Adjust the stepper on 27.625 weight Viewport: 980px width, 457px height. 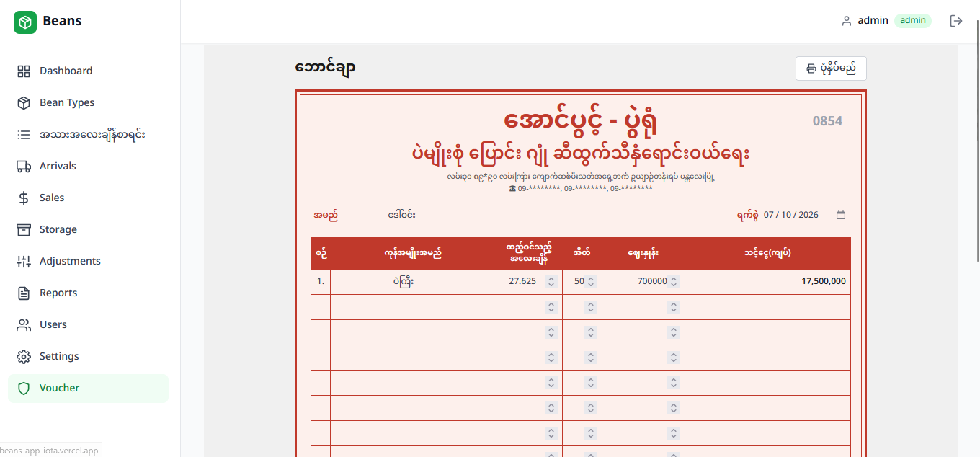tap(551, 282)
